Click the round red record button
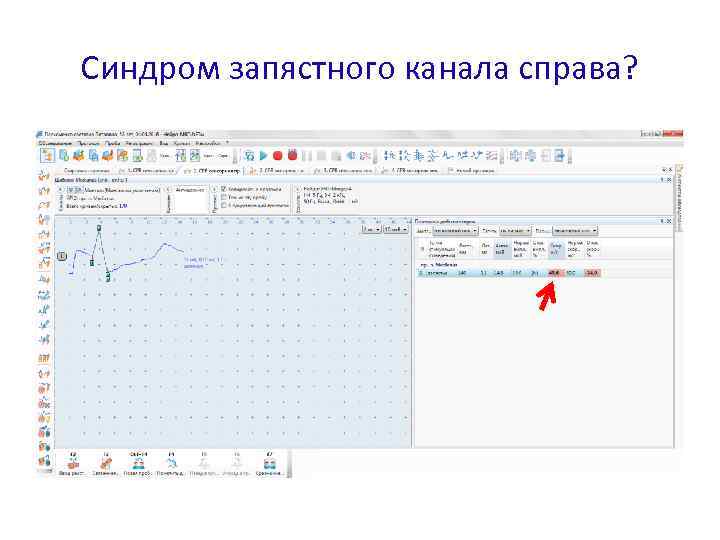Image resolution: width=720 pixels, height=540 pixels. (x=277, y=156)
